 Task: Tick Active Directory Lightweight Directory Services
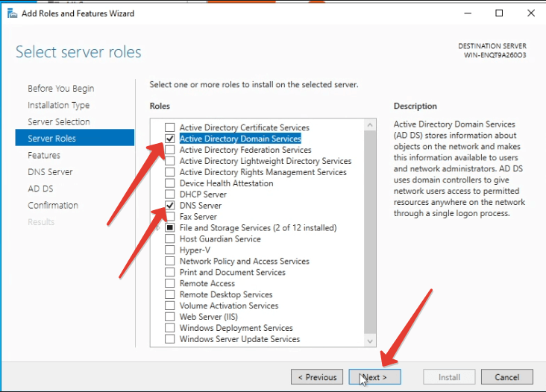(169, 161)
